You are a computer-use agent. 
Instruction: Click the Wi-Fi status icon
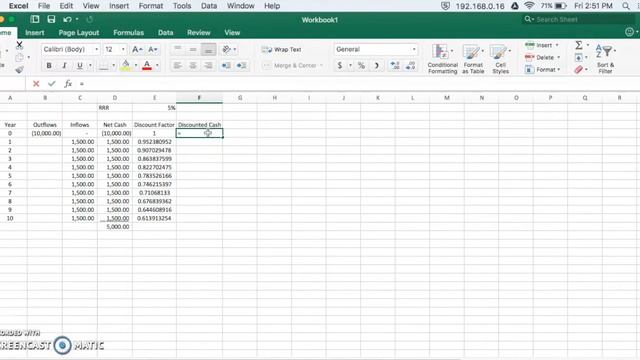[529, 6]
